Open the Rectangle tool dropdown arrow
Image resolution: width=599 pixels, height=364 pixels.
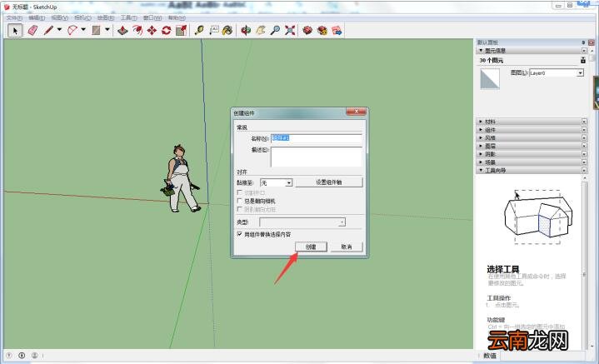pyautogui.click(x=107, y=29)
